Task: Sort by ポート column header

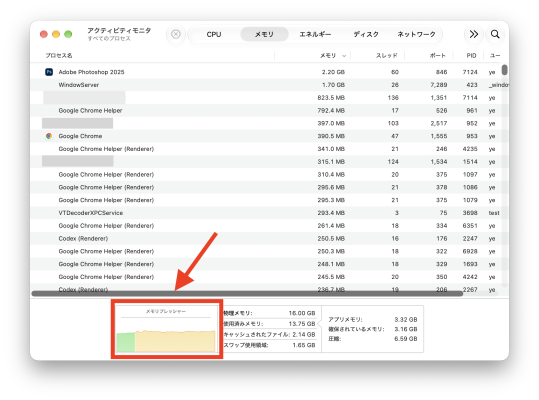Action: pyautogui.click(x=438, y=55)
